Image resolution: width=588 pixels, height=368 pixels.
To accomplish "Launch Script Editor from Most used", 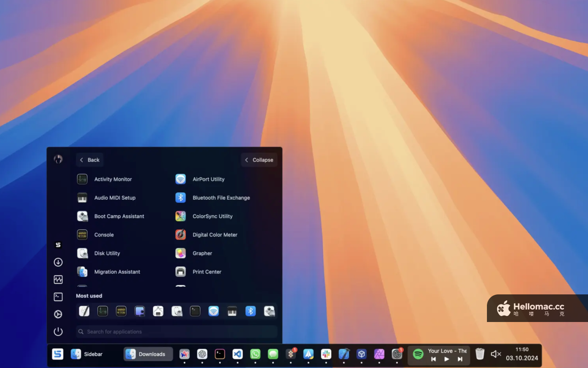I will [84, 311].
